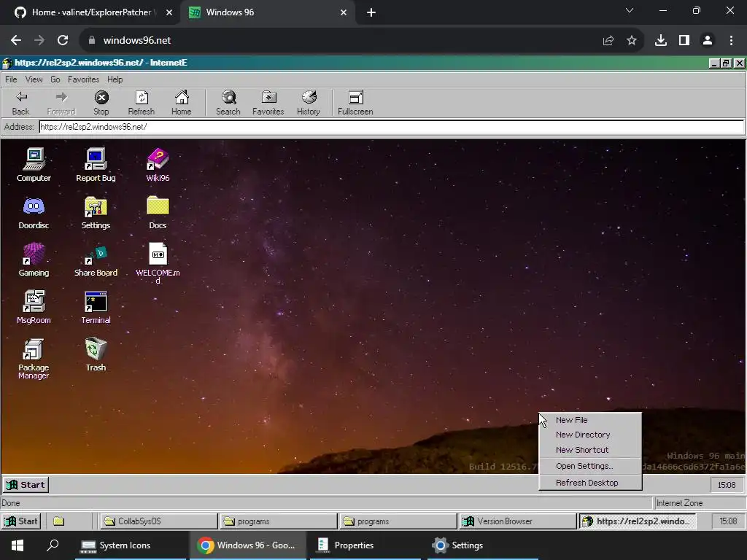
Task: Bookmark this page with the star
Action: (632, 41)
